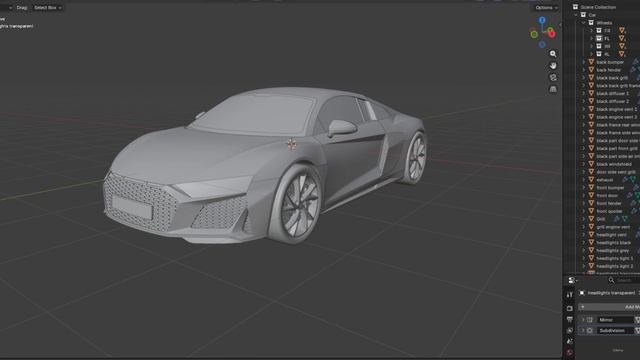The width and height of the screenshot is (640, 360).
Task: Select the black back grill object
Action: click(612, 78)
